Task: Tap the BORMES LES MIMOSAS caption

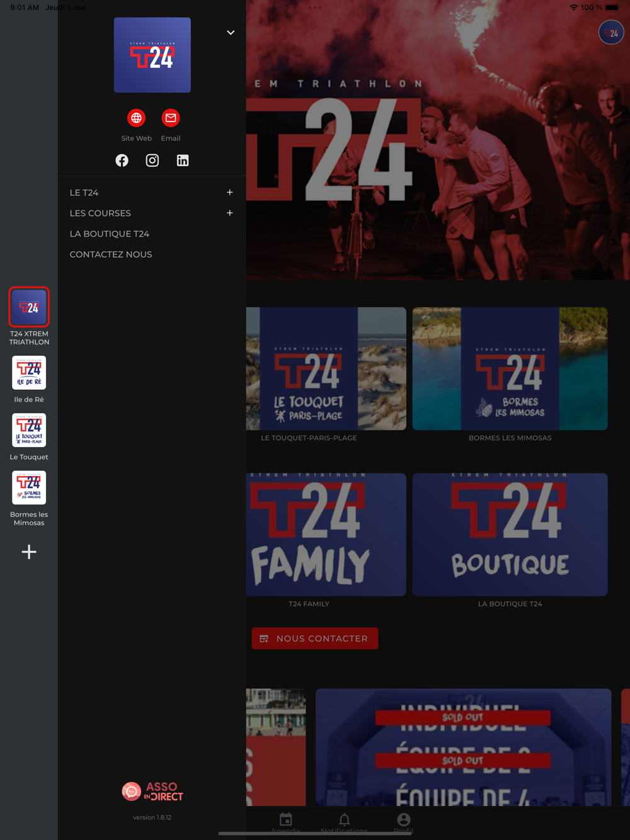Action: (510, 438)
